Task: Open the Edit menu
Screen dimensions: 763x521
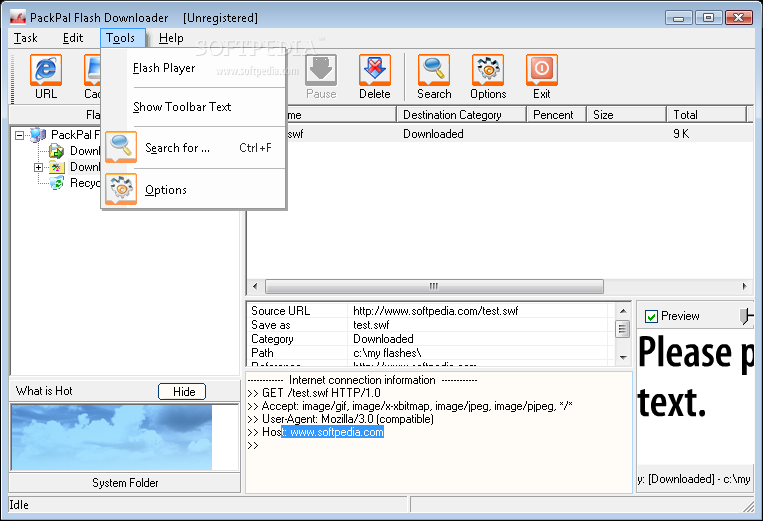Action: 73,38
